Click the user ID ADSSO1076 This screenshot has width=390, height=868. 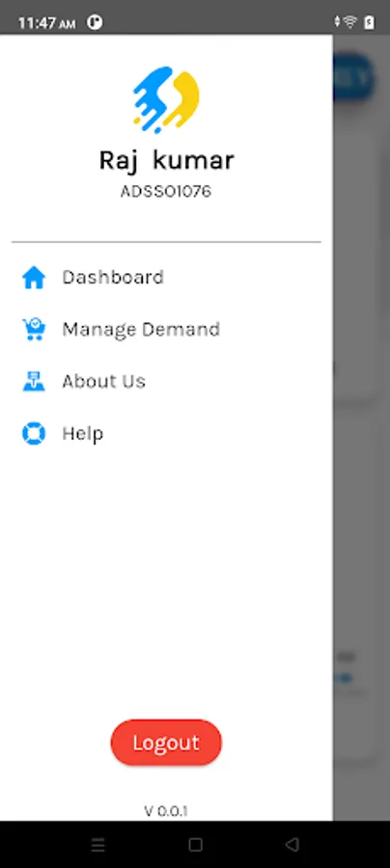pos(166,192)
